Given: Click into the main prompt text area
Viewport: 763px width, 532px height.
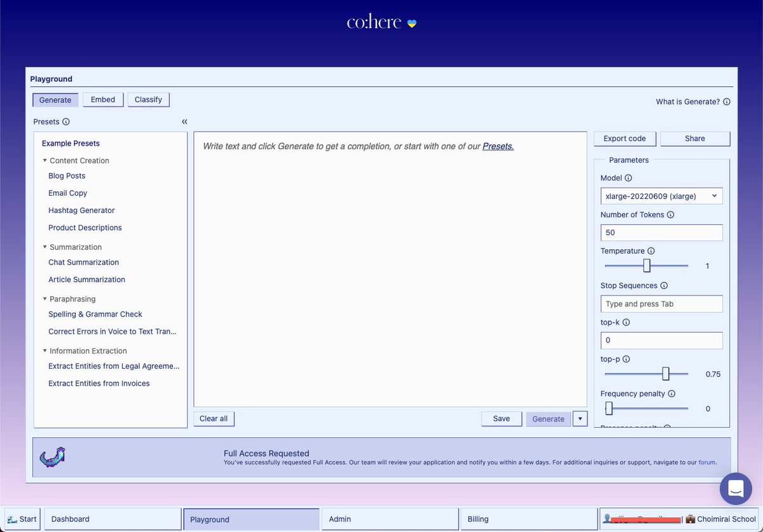Looking at the screenshot, I should point(390,269).
